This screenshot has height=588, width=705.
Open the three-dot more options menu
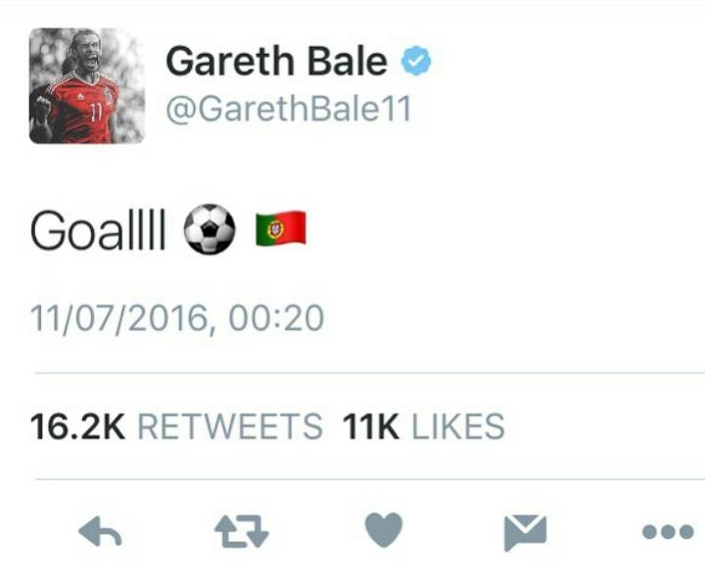[x=668, y=532]
